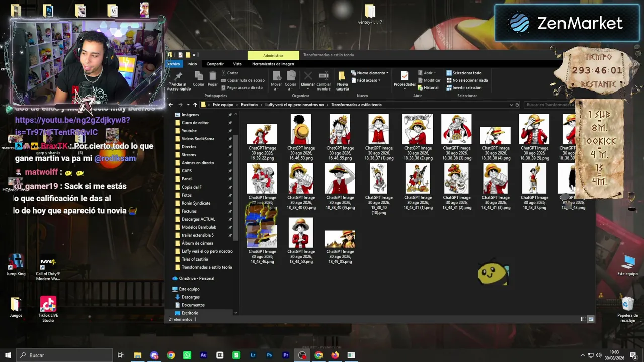Open Photoshop from the taskbar

point(269,355)
